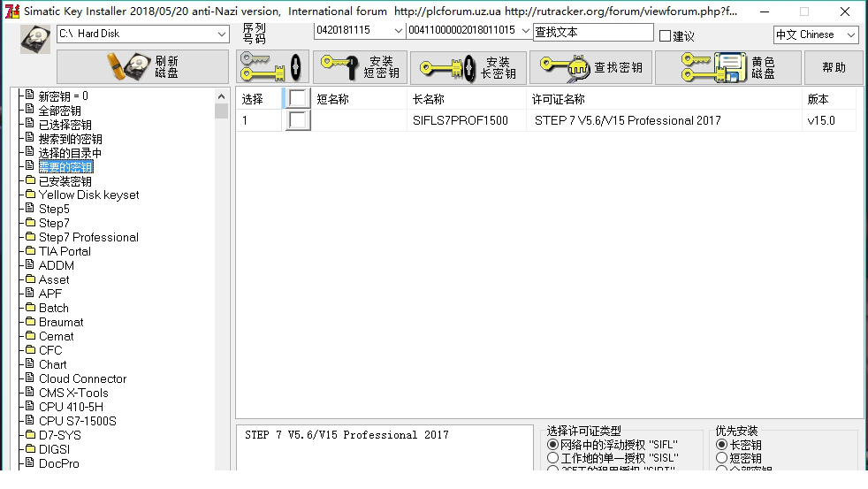
Task: Open the Step7 folder icon
Action: pyautogui.click(x=30, y=222)
